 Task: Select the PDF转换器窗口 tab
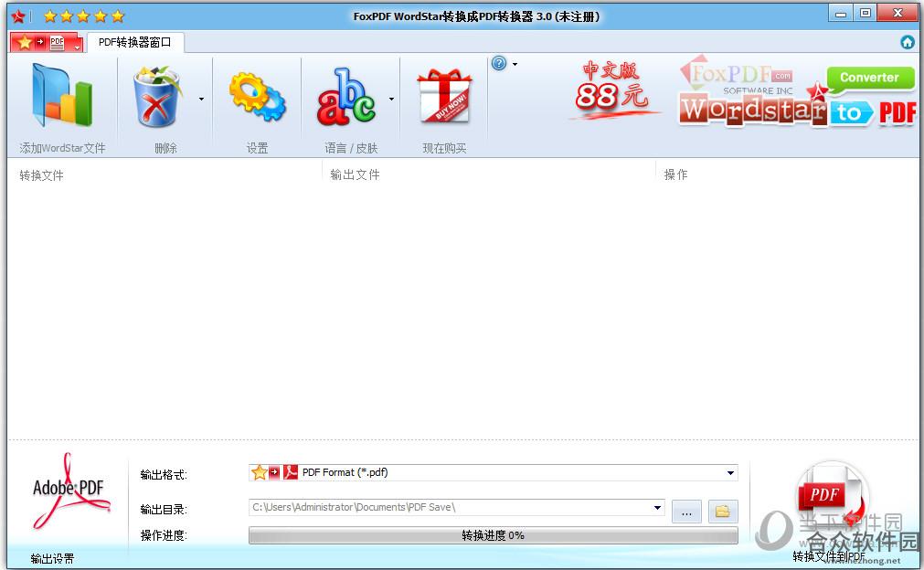(x=135, y=42)
